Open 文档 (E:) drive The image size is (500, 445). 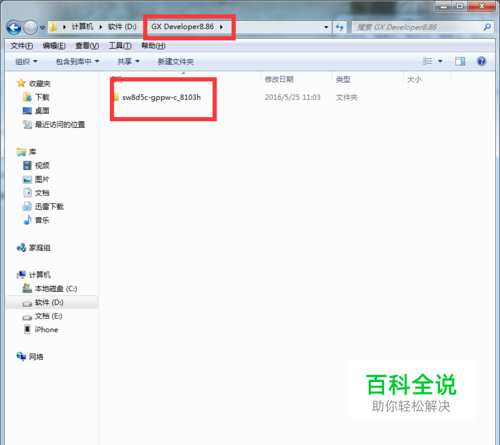pos(49,316)
